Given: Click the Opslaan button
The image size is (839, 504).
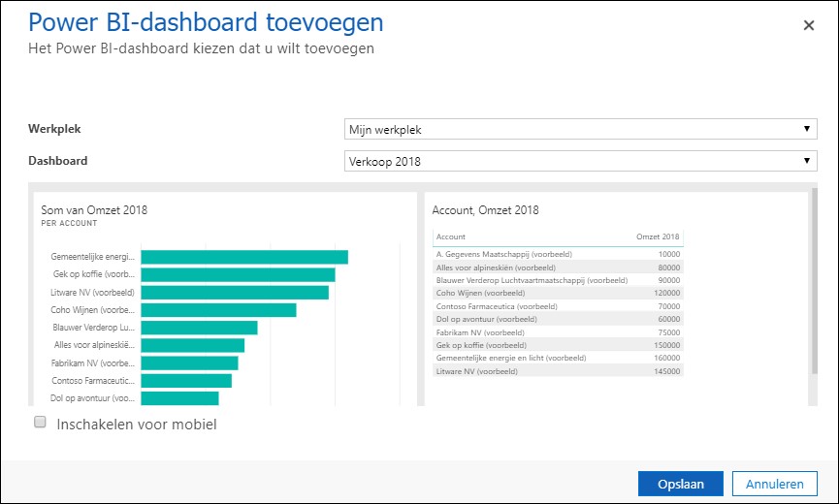Looking at the screenshot, I should coord(679,484).
